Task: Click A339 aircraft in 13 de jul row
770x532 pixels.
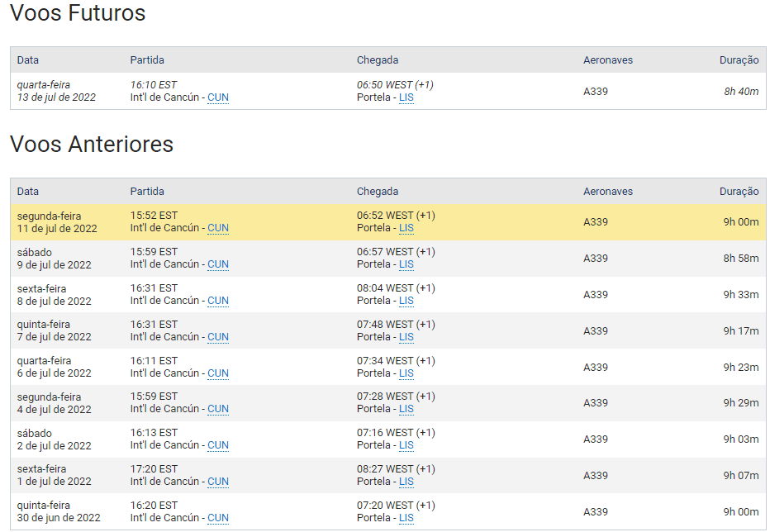Action: pyautogui.click(x=596, y=92)
